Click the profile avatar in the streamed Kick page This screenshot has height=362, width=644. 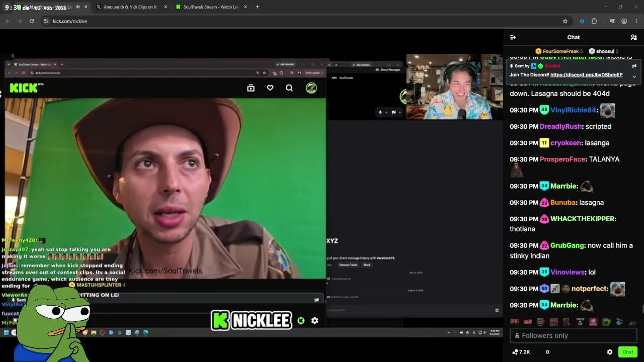311,88
